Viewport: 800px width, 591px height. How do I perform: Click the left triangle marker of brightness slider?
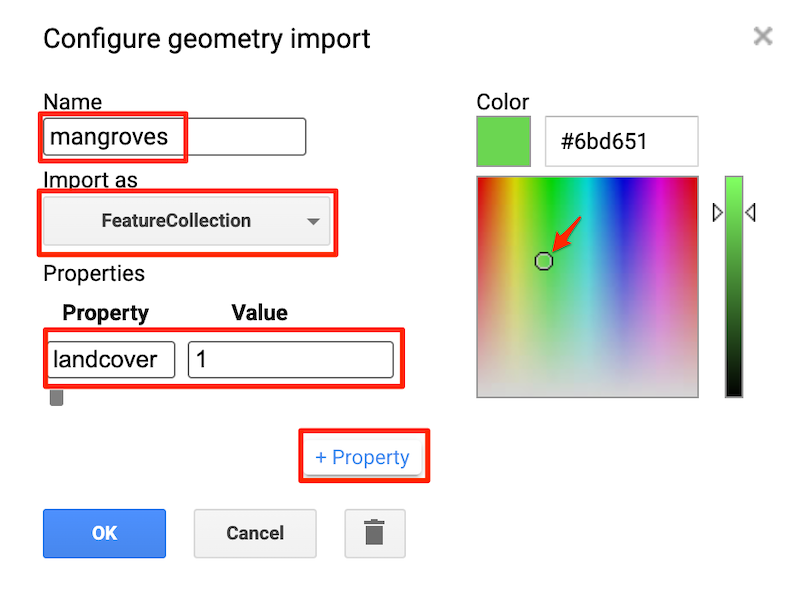716,213
